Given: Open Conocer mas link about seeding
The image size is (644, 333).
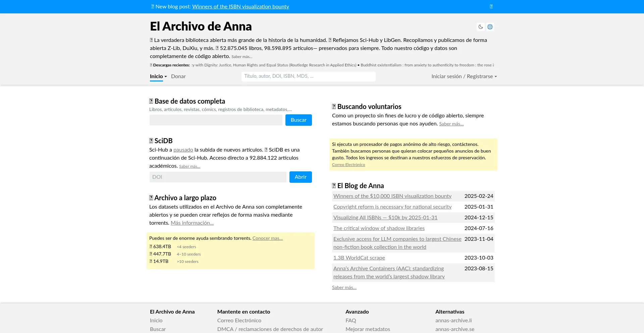Looking at the screenshot, I should 268,238.
